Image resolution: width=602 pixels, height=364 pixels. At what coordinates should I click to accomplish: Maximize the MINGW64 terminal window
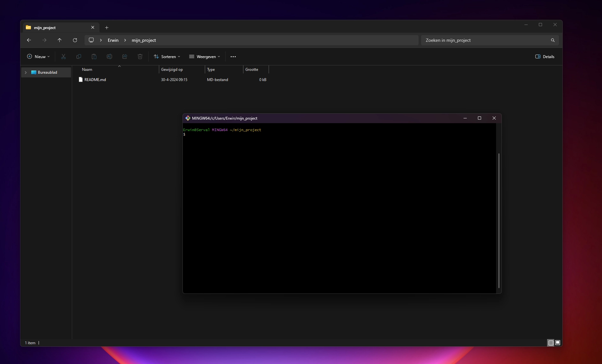[x=479, y=118]
